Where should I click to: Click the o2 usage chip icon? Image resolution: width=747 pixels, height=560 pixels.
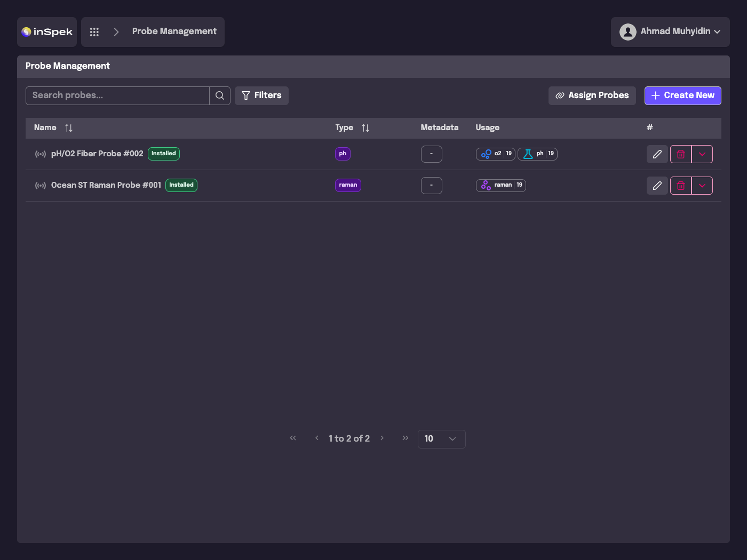(x=486, y=154)
